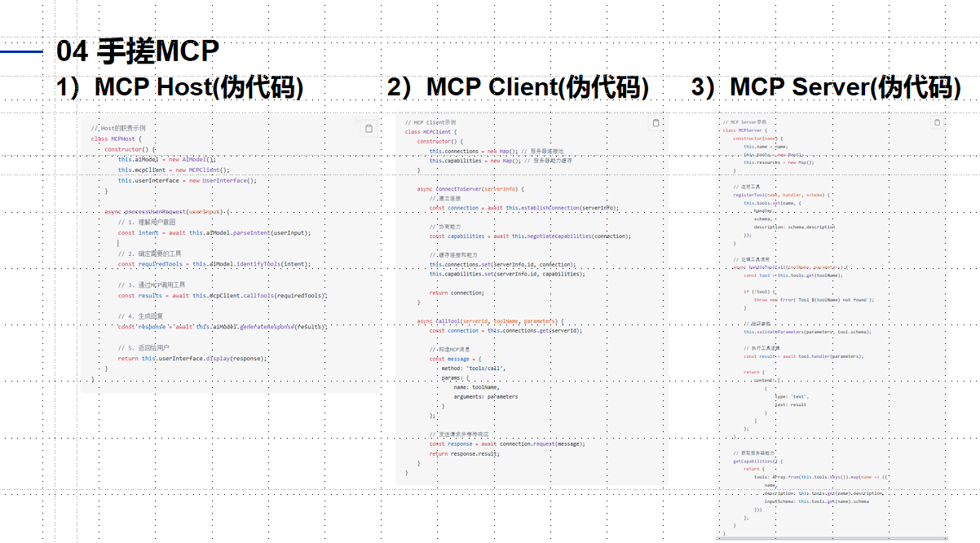Click the 'return response.result;' line
Viewport: 980px width, 543px height.
pyautogui.click(x=464, y=453)
